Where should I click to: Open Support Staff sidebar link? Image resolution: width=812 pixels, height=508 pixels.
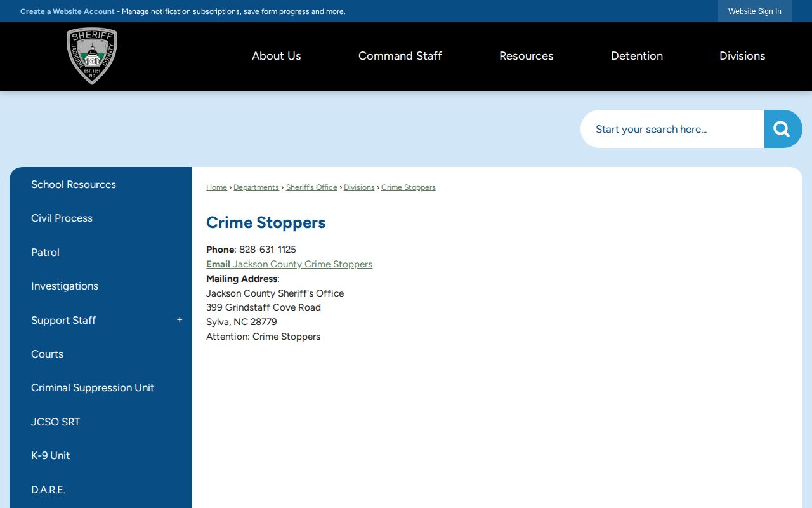[63, 320]
